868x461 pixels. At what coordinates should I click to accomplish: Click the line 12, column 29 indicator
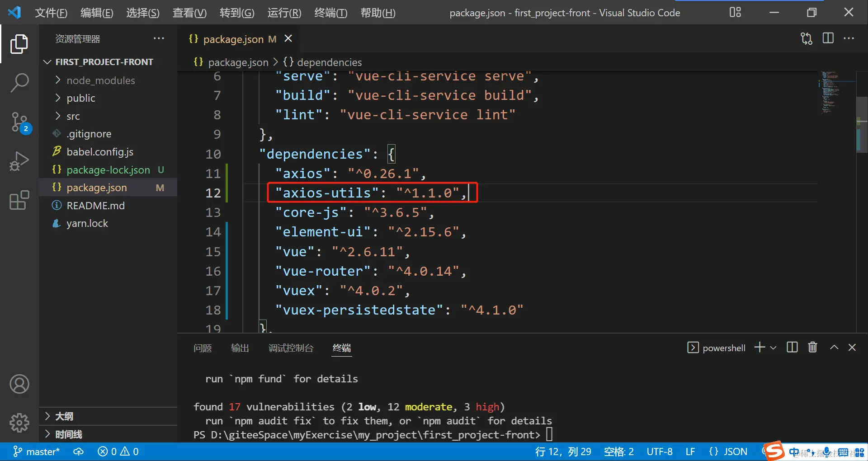tap(563, 452)
